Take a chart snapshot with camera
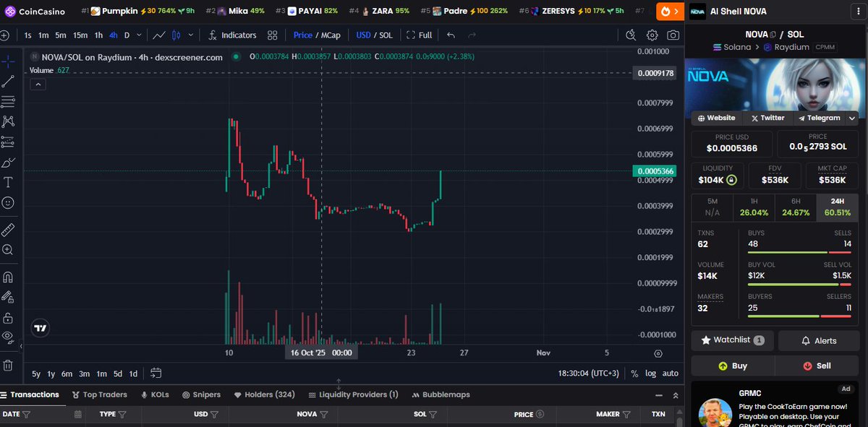868x427 pixels. 673,35
